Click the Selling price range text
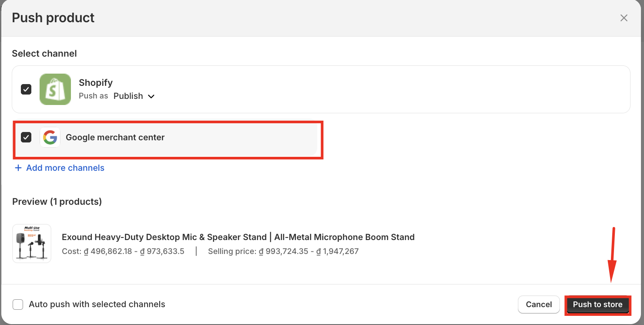Screen dimensions: 644x325 click(283, 251)
